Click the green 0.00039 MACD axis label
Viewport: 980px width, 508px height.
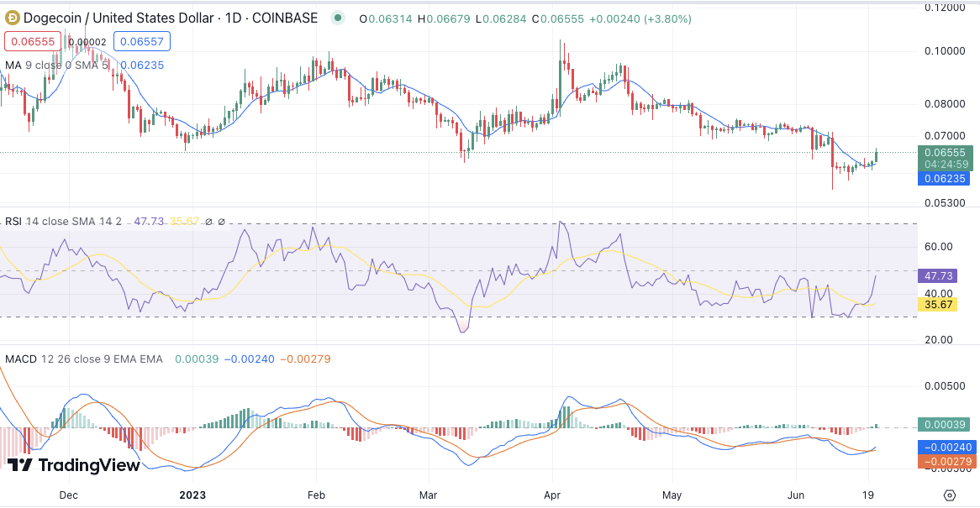[945, 424]
